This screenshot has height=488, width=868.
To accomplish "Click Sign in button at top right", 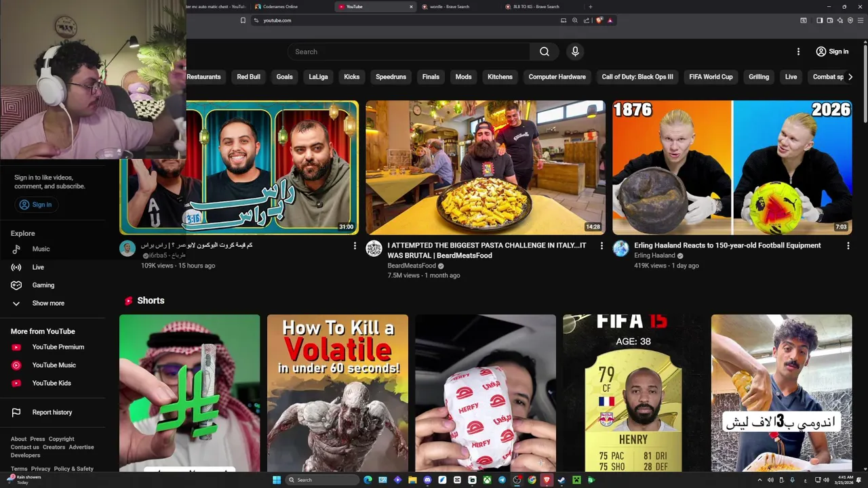I will coord(832,52).
